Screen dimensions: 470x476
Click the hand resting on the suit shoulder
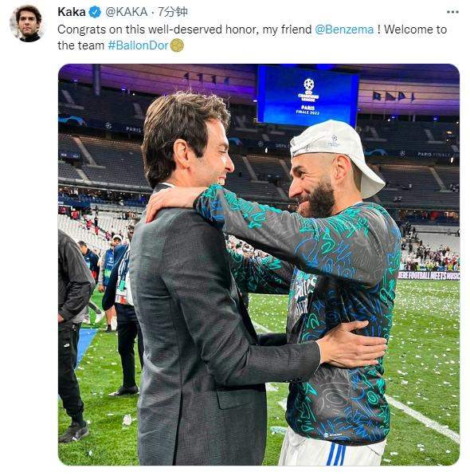(x=171, y=202)
